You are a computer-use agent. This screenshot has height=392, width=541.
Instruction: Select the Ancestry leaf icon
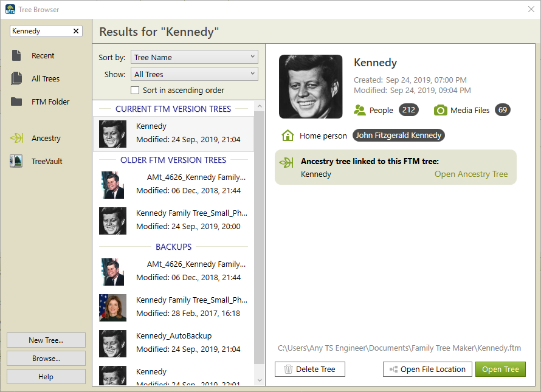[x=16, y=139]
